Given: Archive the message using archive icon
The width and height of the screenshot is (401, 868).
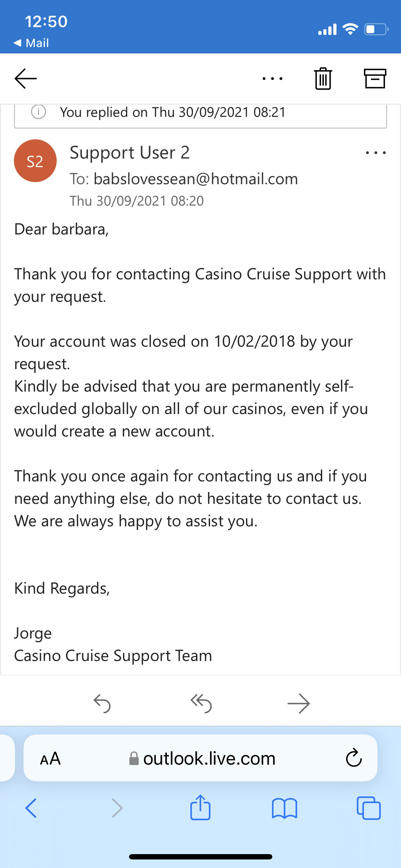Looking at the screenshot, I should coord(375,78).
